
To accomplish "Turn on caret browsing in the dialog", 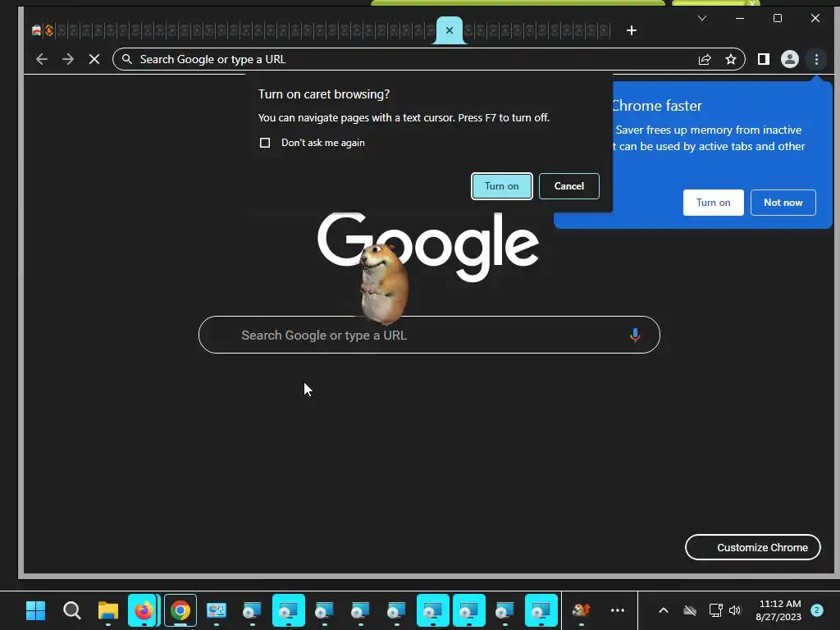I will (501, 186).
